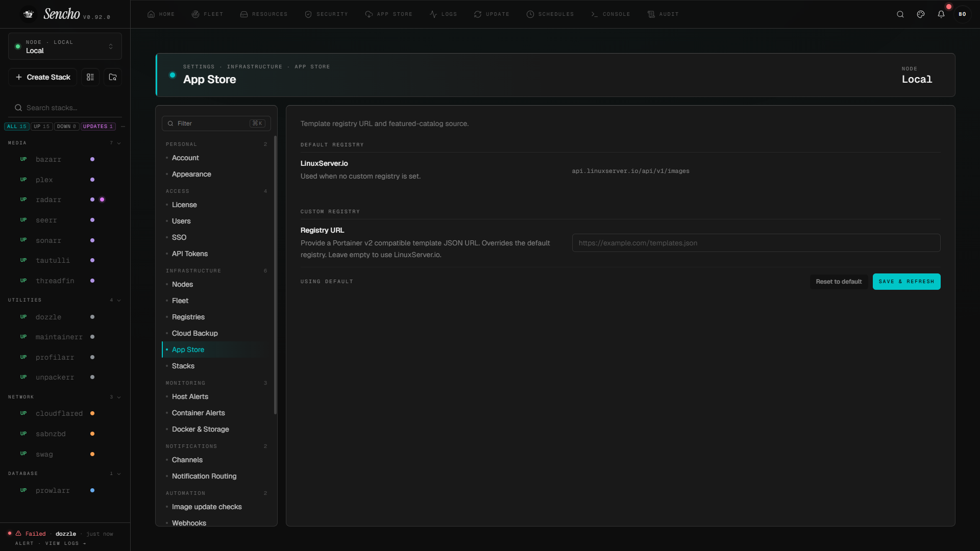
Task: Open Nodes settings
Action: 216,285
